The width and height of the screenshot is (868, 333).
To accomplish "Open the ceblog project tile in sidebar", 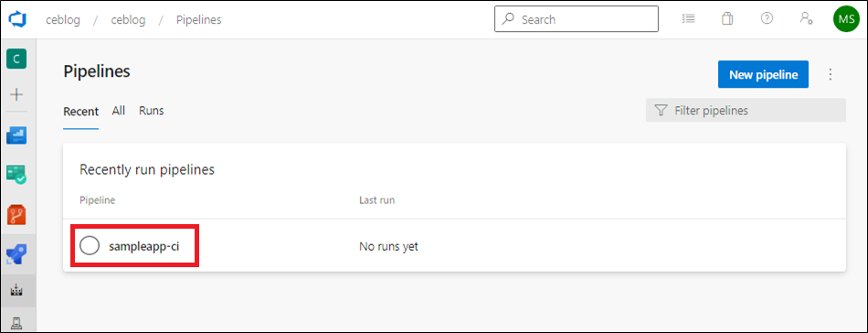I will coord(16,59).
